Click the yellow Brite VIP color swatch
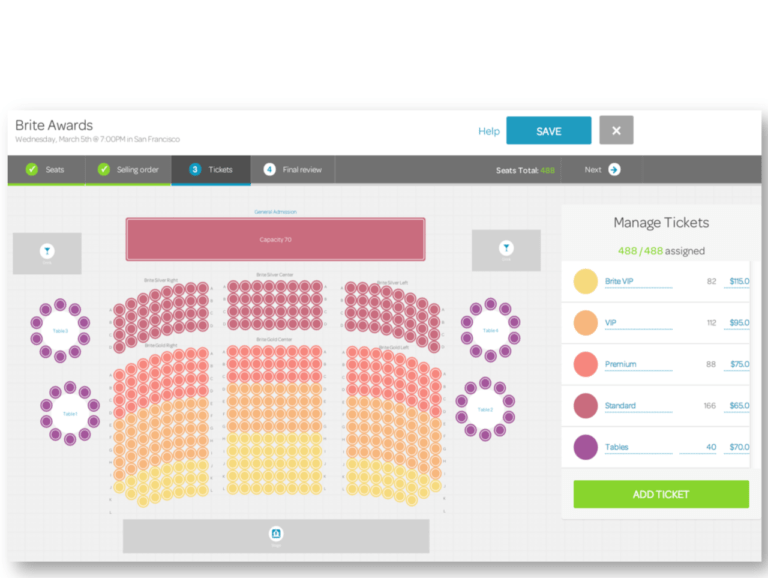This screenshot has width=768, height=578. 585,281
